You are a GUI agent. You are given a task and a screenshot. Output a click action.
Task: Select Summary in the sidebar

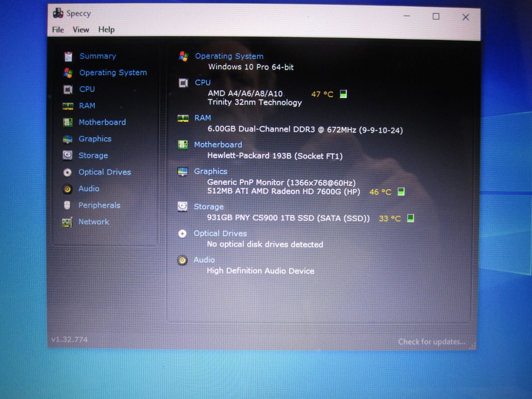click(98, 56)
